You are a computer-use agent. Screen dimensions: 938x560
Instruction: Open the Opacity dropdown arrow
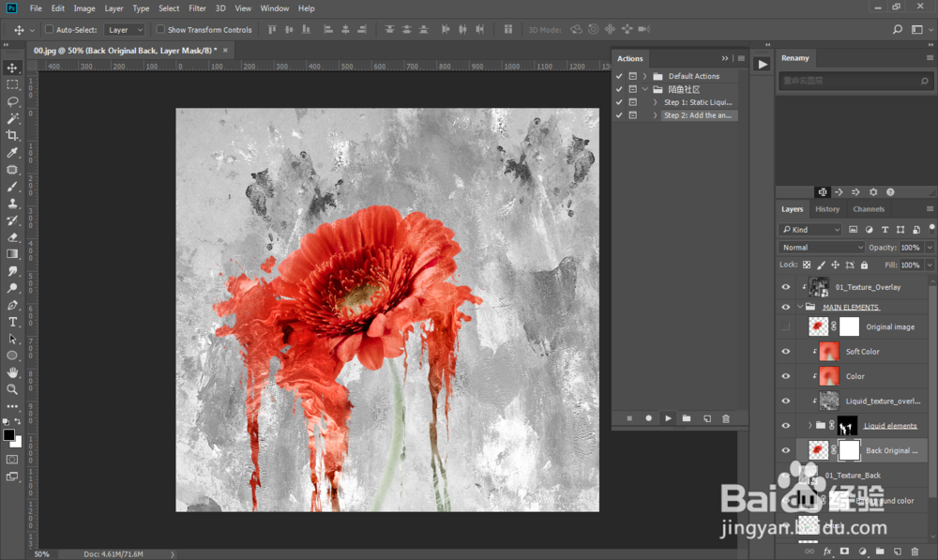tap(929, 247)
